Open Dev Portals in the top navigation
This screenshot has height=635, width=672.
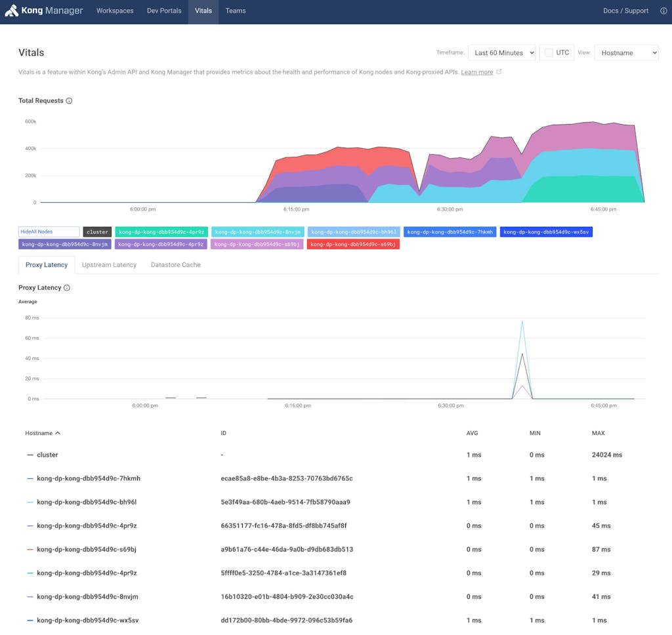(164, 11)
